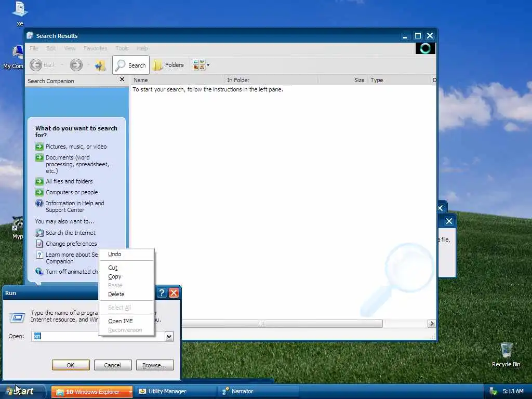
Task: Expand the Views dropdown arrow
Action: (208, 65)
